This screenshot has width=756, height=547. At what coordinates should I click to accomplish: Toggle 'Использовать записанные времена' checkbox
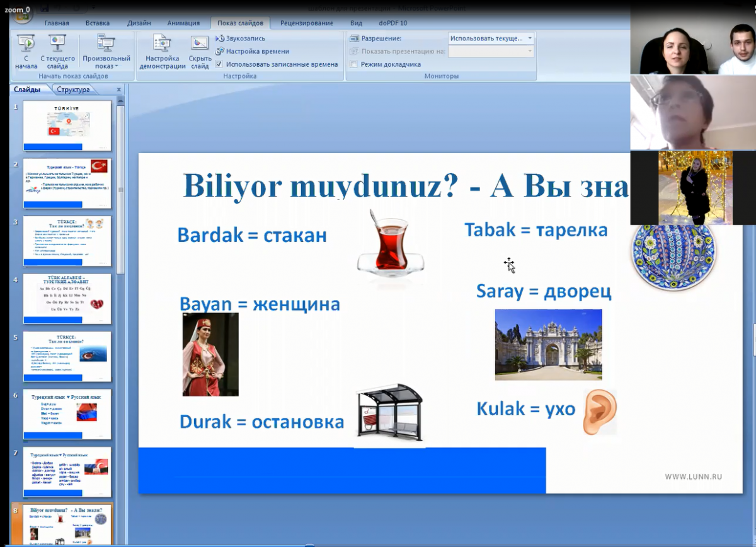[x=219, y=64]
